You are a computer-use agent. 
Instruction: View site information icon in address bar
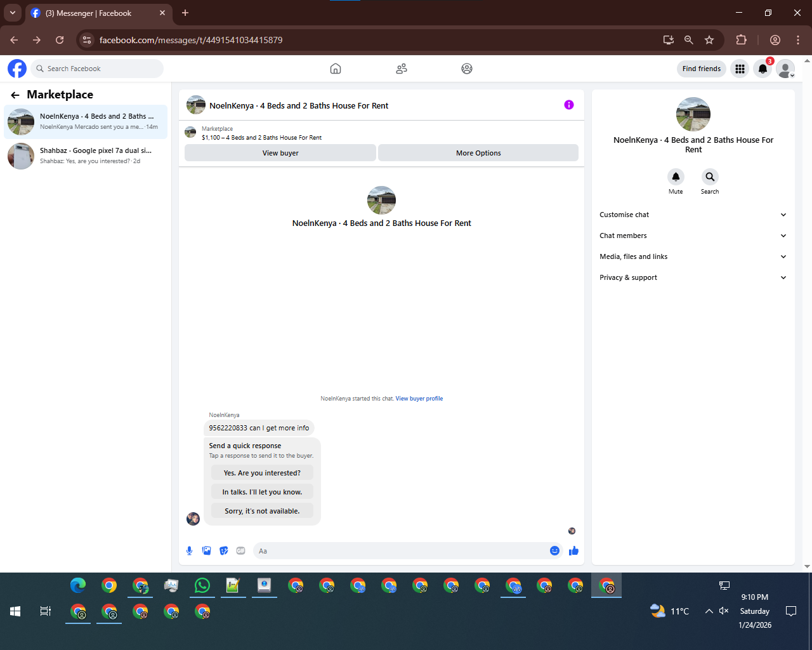click(88, 40)
